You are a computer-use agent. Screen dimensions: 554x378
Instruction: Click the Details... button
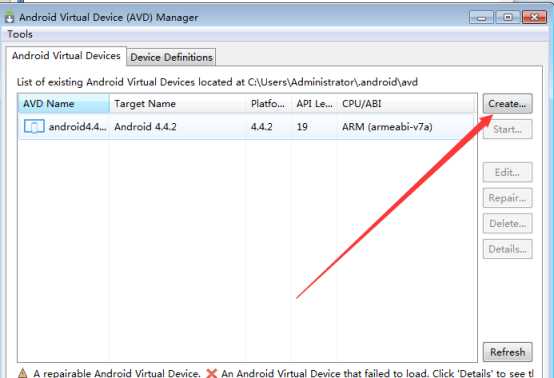coord(507,249)
